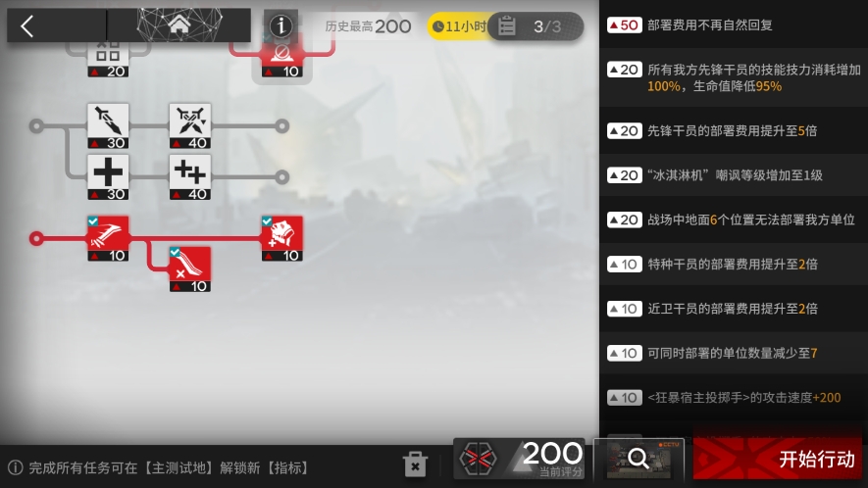
Task: Open the info circle icon
Action: (x=281, y=25)
